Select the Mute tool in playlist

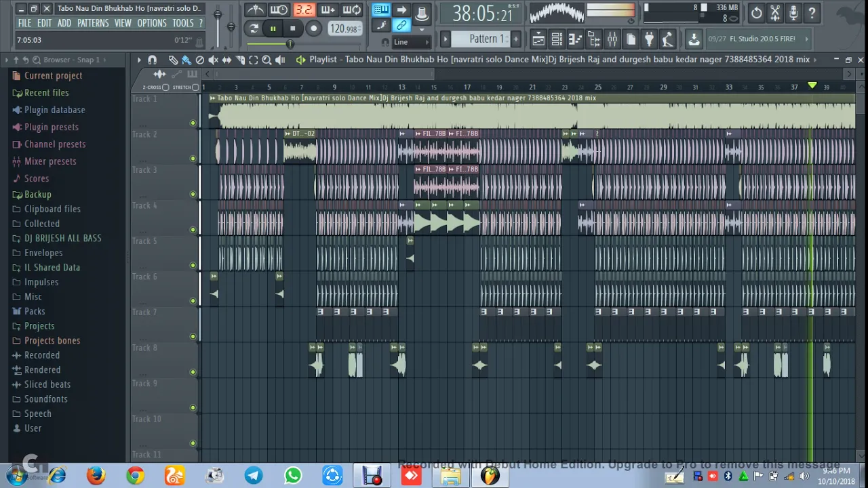213,60
